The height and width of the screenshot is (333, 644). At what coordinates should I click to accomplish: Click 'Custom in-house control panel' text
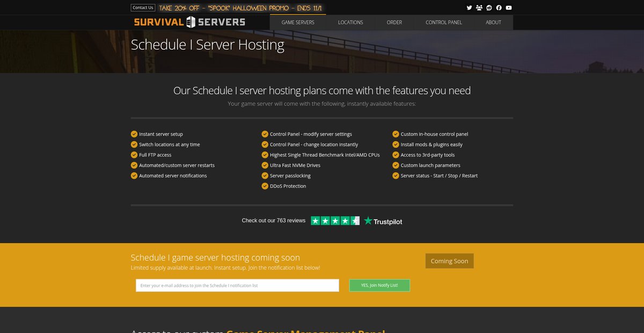[435, 134]
